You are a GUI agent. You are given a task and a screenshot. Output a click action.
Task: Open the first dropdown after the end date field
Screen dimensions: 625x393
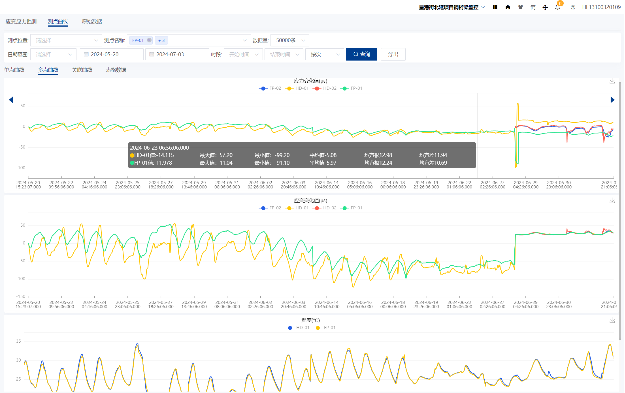click(x=243, y=54)
